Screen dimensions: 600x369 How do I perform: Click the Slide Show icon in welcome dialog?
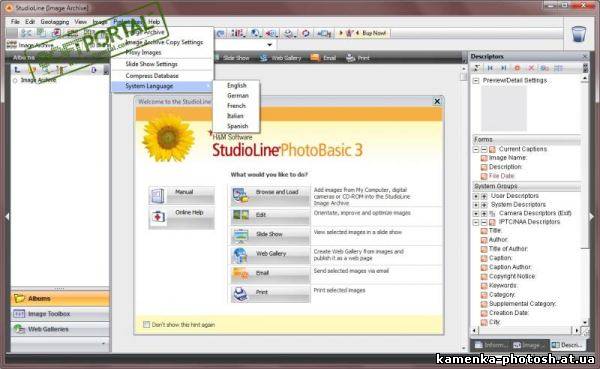click(240, 236)
